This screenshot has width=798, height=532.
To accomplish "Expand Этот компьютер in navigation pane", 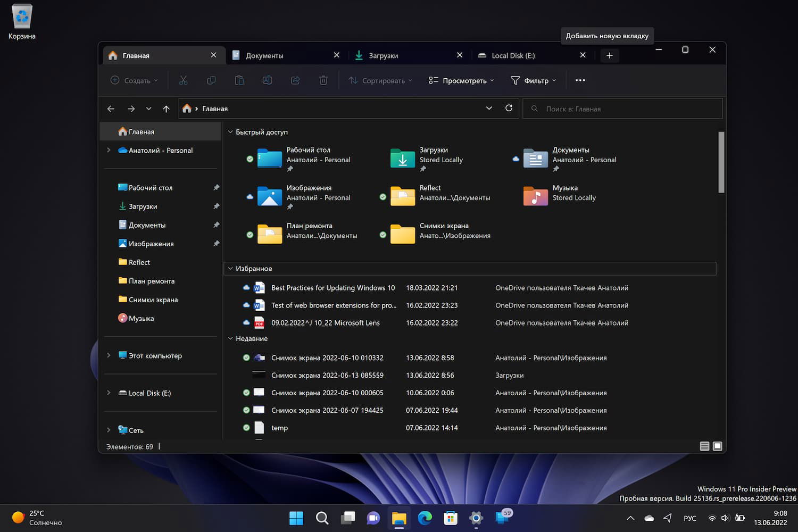I will tap(109, 355).
